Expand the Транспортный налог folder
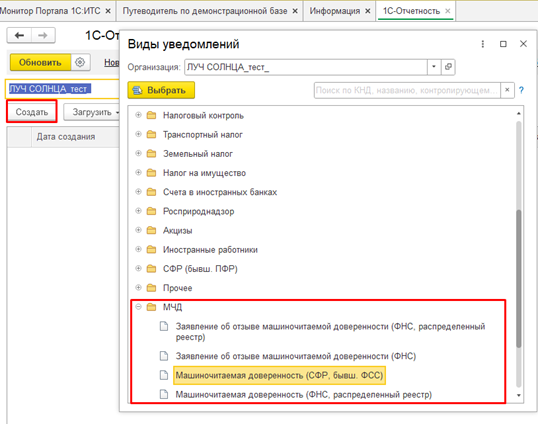 (x=138, y=134)
